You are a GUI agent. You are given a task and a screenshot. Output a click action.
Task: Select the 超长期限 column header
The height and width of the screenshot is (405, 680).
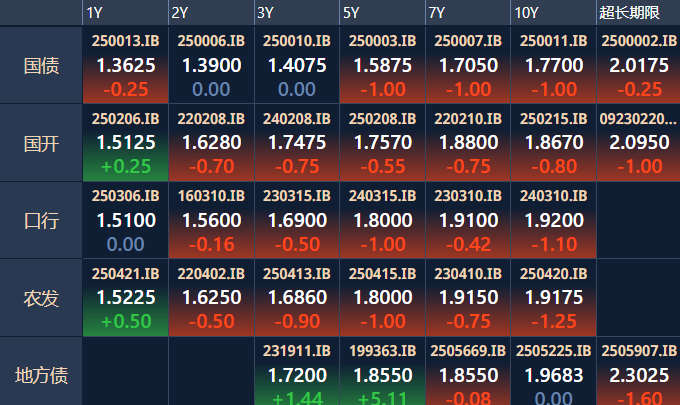(x=629, y=12)
